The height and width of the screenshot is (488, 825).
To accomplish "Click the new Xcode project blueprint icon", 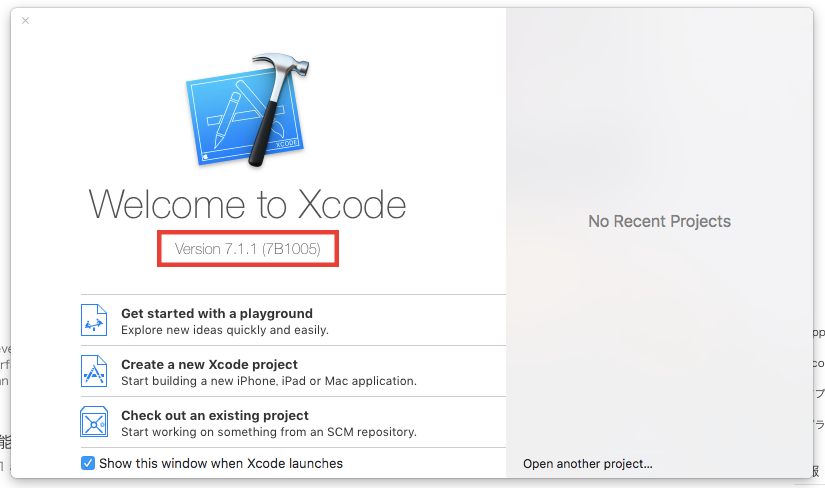I will [x=94, y=371].
